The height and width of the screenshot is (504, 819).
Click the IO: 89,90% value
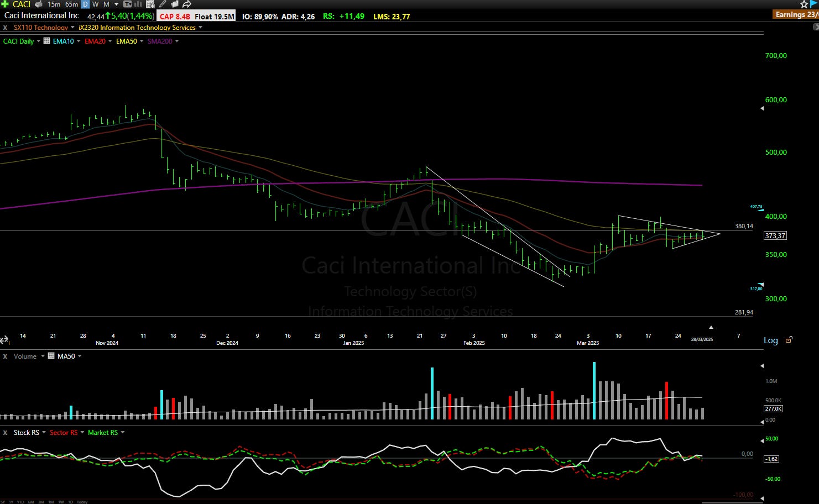(260, 17)
